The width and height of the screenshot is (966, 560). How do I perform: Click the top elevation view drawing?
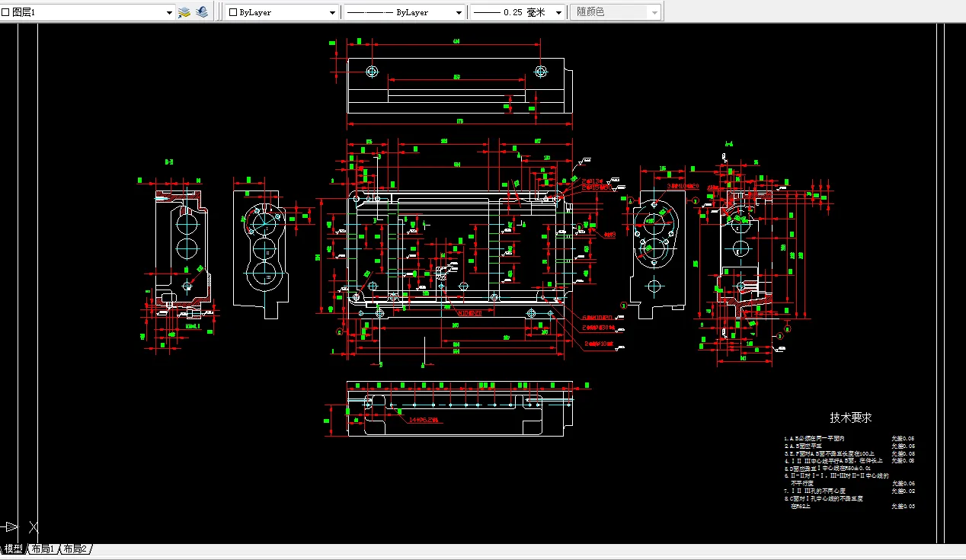point(459,85)
